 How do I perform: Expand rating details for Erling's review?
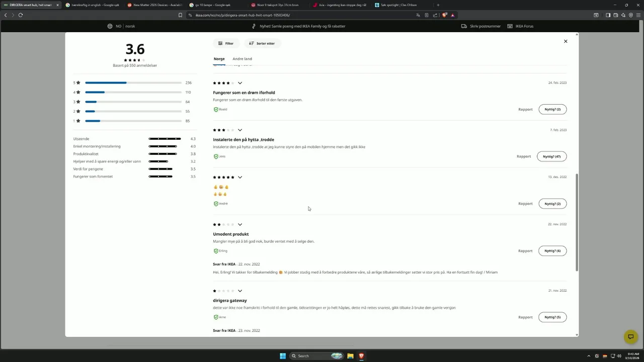pos(240,225)
